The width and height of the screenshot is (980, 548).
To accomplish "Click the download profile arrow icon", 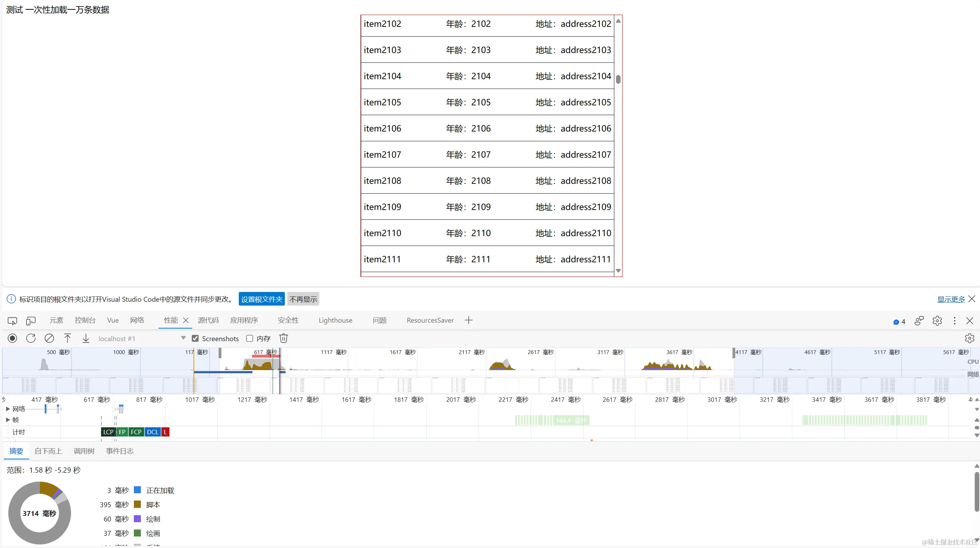I will (86, 338).
